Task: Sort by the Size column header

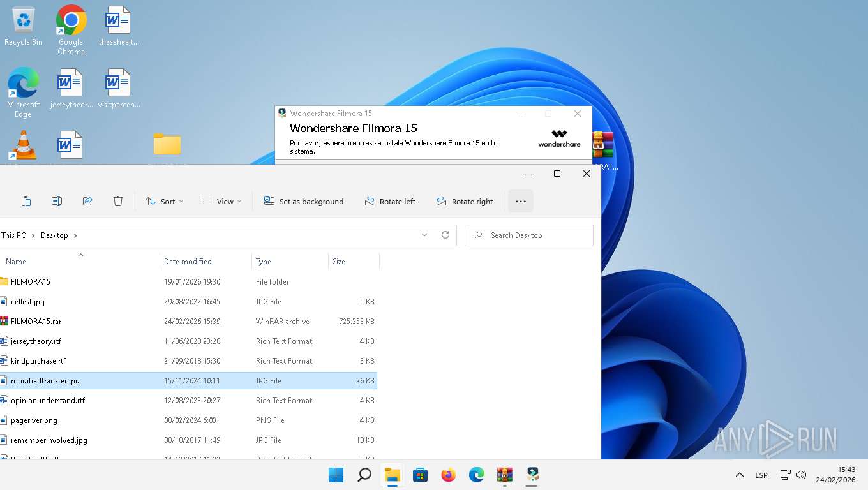Action: 354,261
